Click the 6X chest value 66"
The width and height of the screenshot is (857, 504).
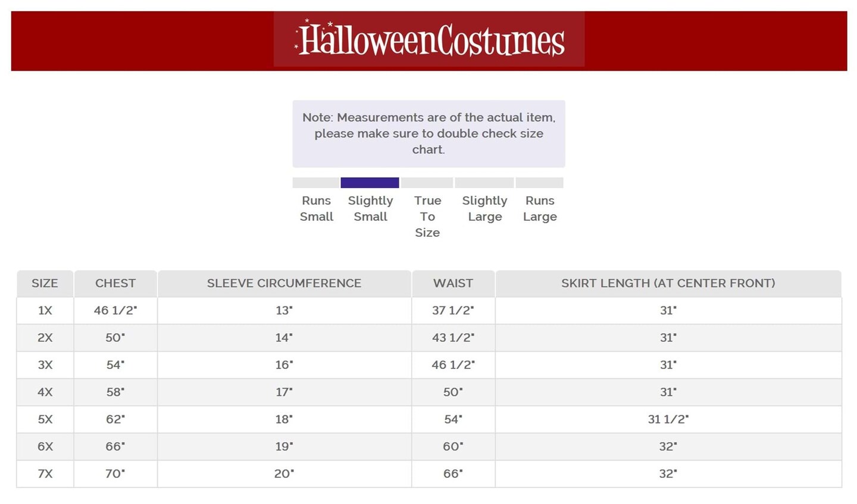coord(115,446)
